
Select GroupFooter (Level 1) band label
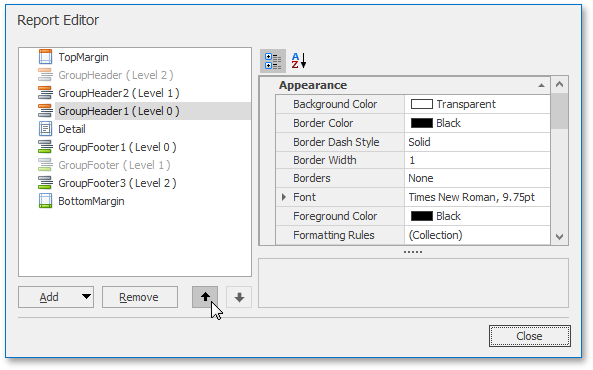(x=114, y=165)
